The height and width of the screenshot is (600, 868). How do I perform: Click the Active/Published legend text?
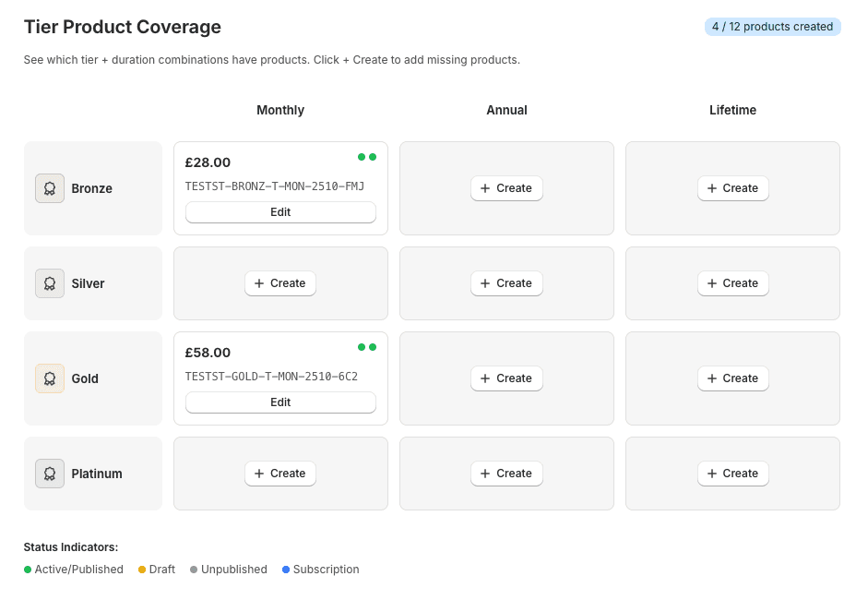point(79,570)
